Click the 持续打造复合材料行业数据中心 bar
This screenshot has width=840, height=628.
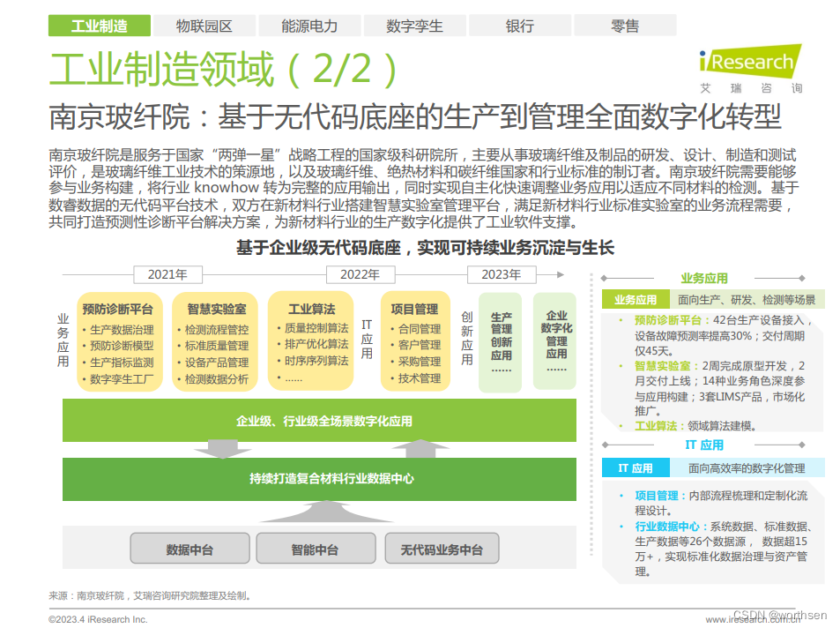click(x=319, y=479)
